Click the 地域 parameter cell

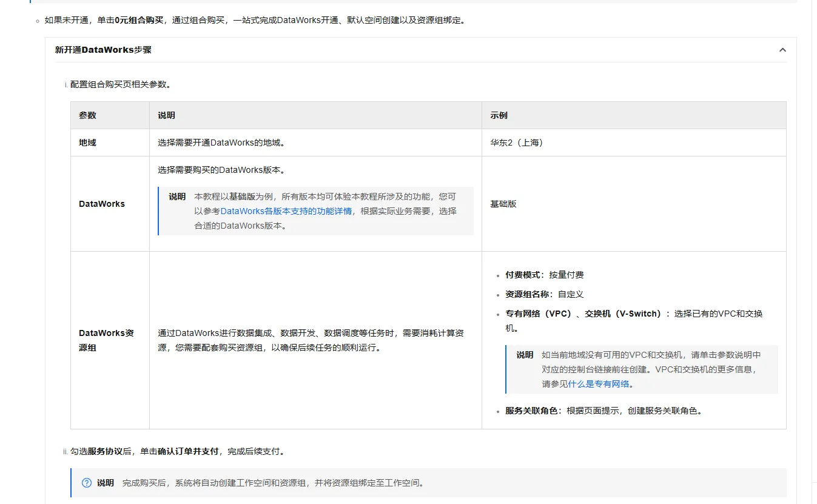click(x=110, y=143)
